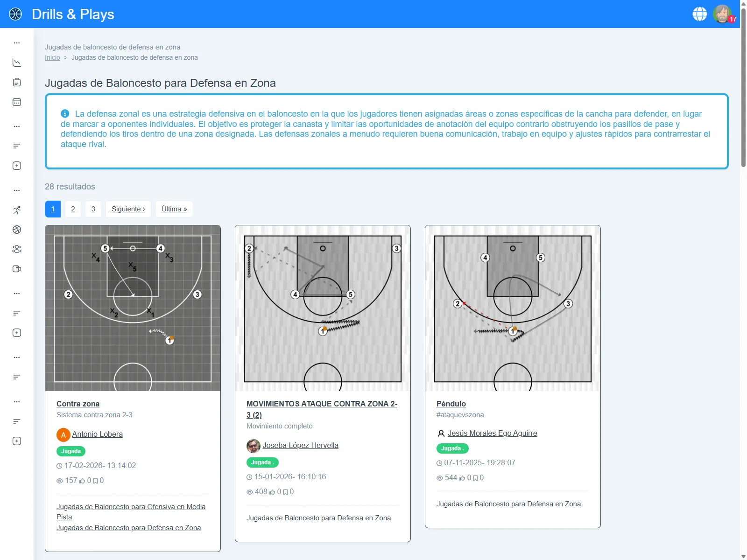Click the profile avatar with 17 notifications
Screen dimensions: 747x560
click(722, 14)
